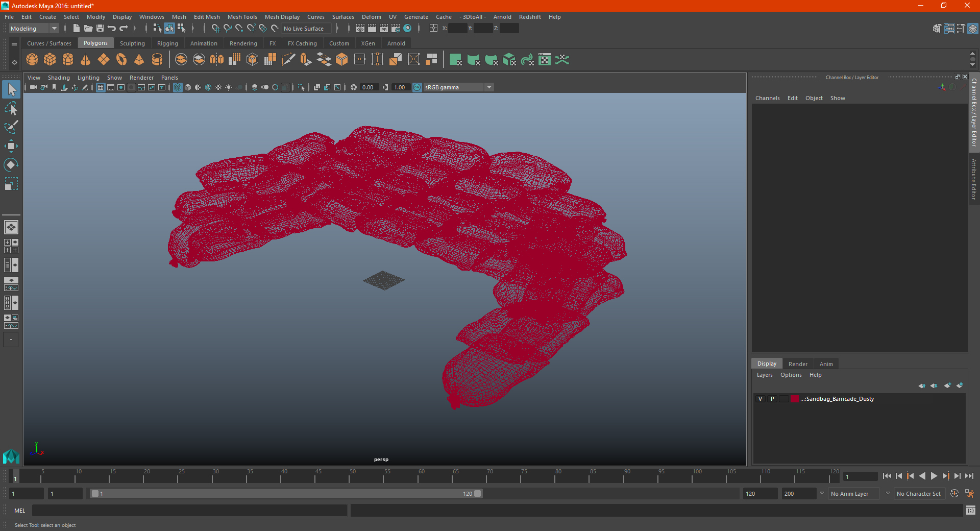The image size is (980, 531).
Task: Select the Move tool in toolbox
Action: pos(11,146)
